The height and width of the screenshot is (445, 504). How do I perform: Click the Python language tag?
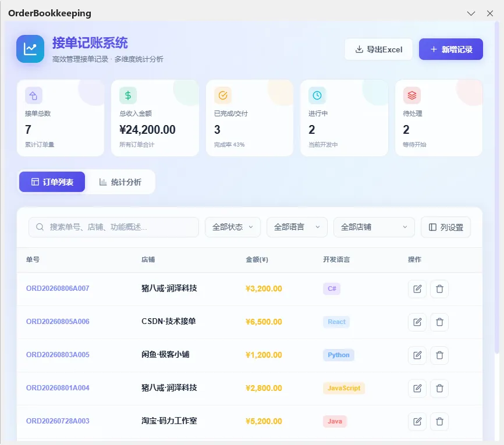tap(339, 355)
